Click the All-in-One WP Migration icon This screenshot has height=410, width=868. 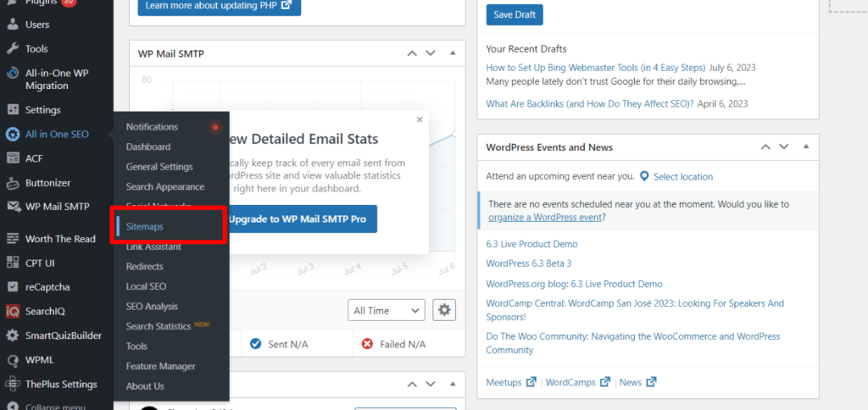(x=13, y=73)
